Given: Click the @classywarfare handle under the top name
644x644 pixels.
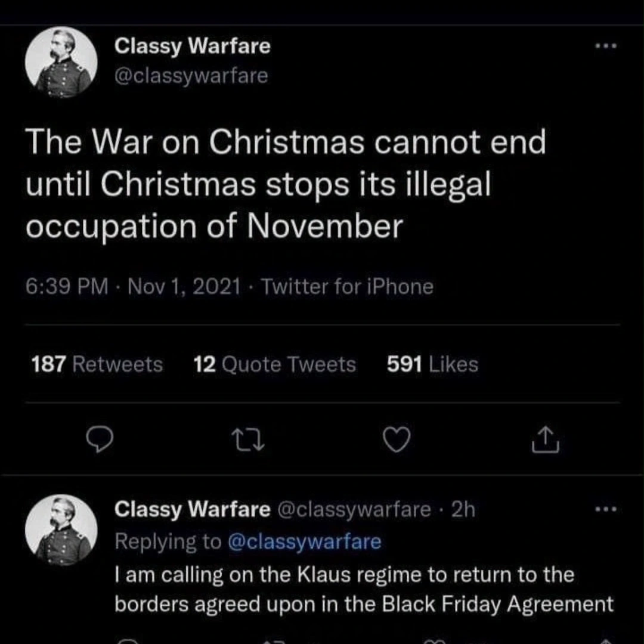Looking at the screenshot, I should click(191, 76).
